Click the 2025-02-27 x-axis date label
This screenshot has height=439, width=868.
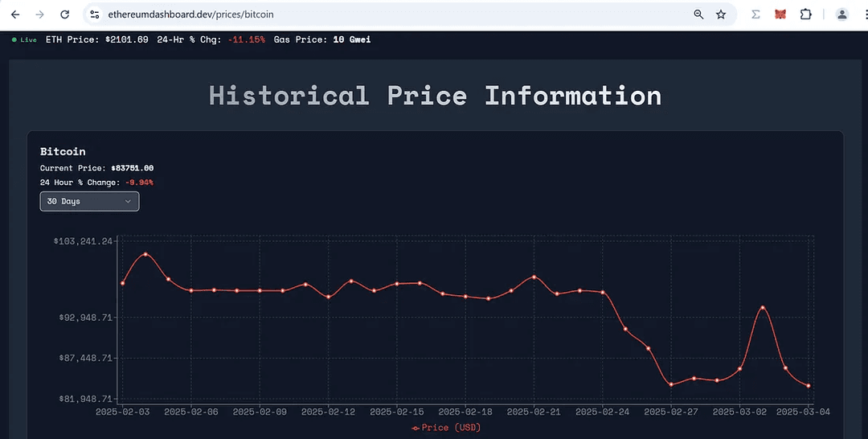tap(671, 412)
